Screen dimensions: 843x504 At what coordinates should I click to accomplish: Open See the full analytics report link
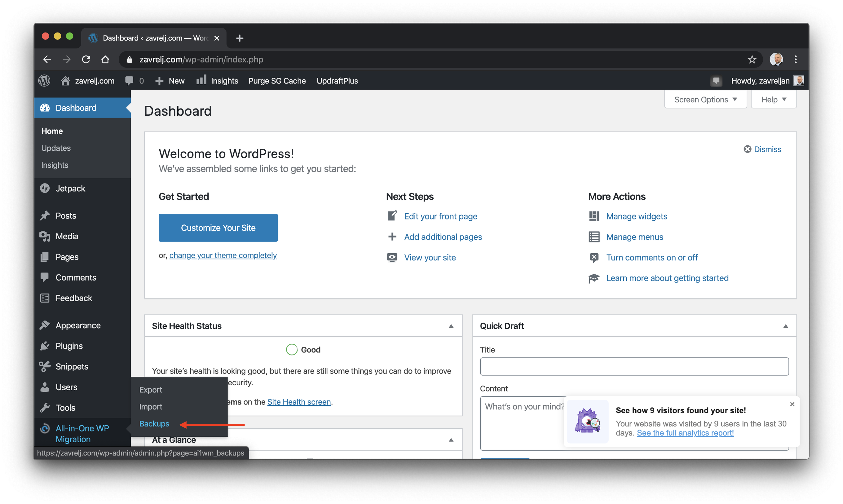[x=685, y=433]
